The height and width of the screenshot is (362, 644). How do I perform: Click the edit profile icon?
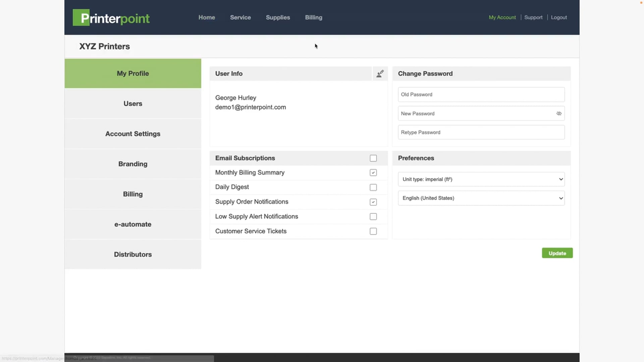click(x=379, y=73)
